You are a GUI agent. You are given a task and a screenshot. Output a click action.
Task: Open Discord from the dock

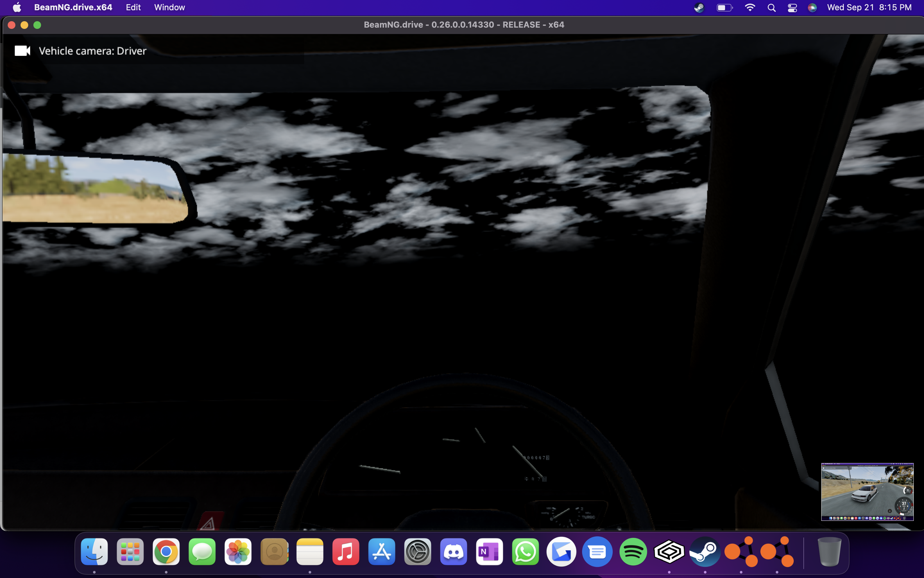pos(454,552)
